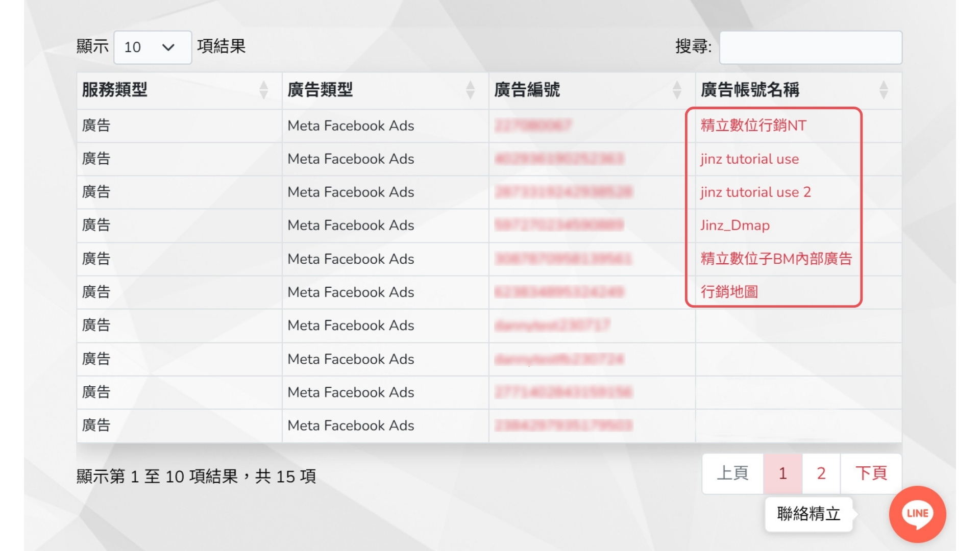Open the 精立數位子BM內部廣告 account link
Screen dimensions: 980x551
[776, 259]
